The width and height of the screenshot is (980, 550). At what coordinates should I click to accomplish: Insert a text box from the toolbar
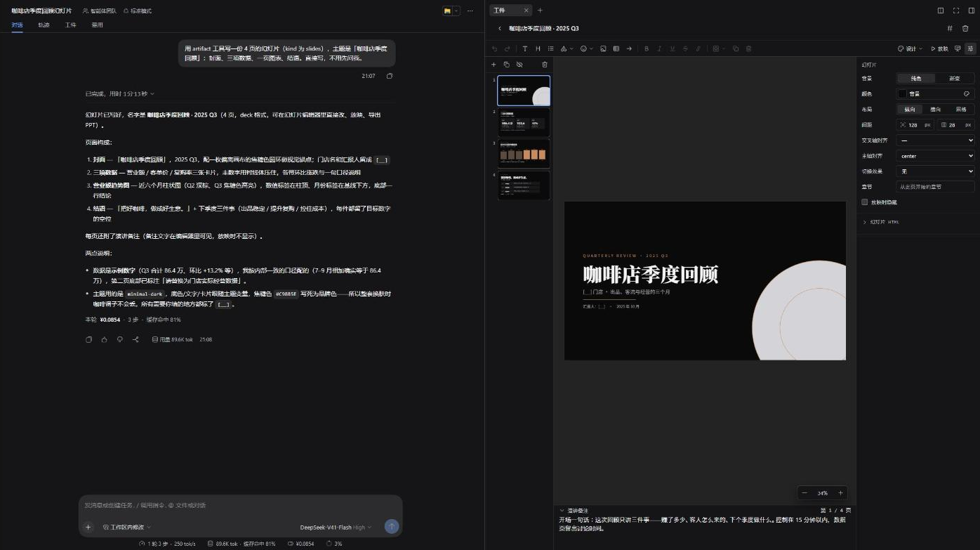(524, 48)
